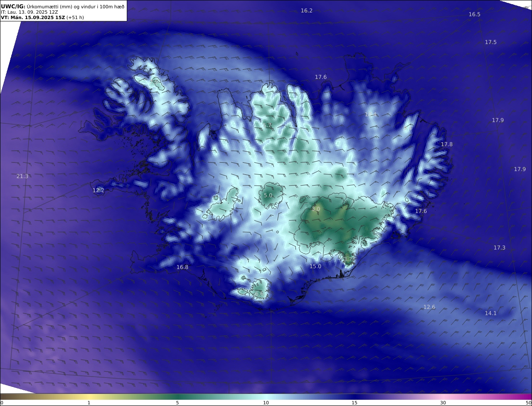The image size is (532, 406).
Task: Click the 16.5 value on the map
Action: (x=475, y=14)
